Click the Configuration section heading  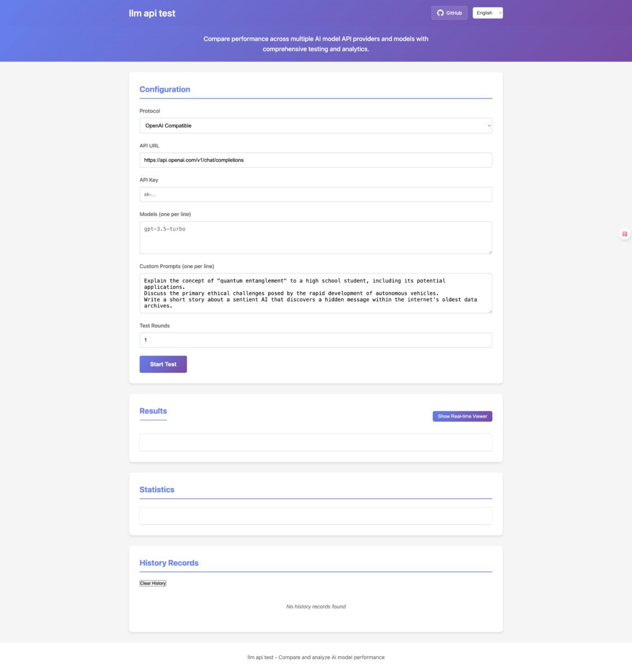point(165,89)
